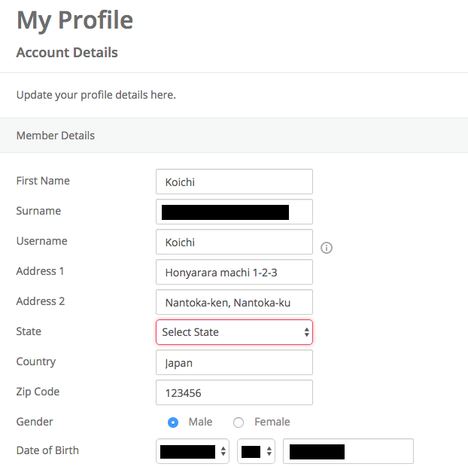Click the Account Details subheading
Image resolution: width=468 pixels, height=476 pixels.
click(67, 53)
